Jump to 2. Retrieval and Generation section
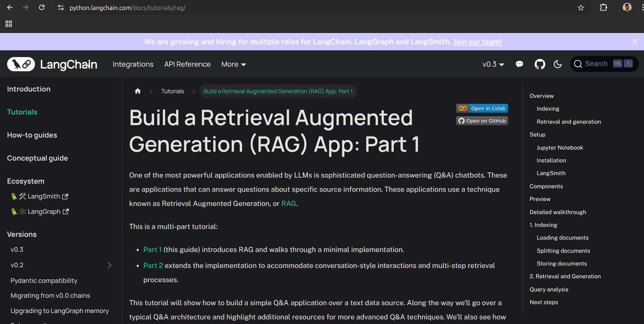The image size is (644, 324). coord(565,276)
